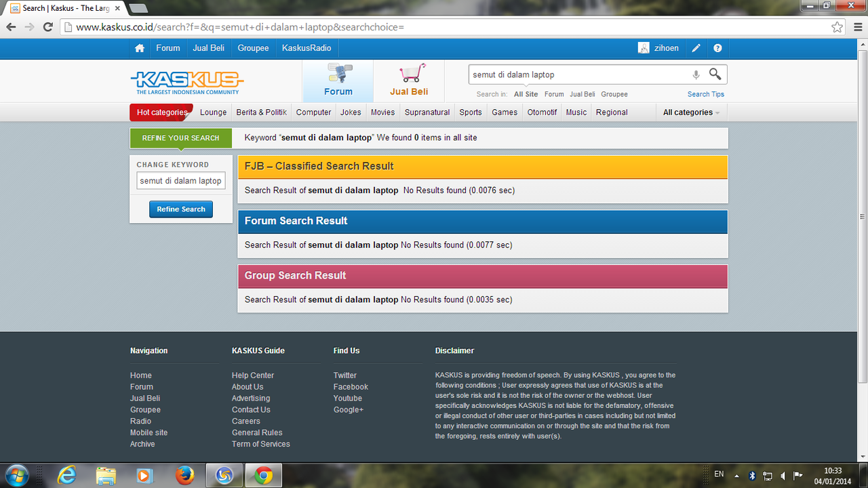
Task: Show hidden tray icons arrow
Action: tap(736, 476)
